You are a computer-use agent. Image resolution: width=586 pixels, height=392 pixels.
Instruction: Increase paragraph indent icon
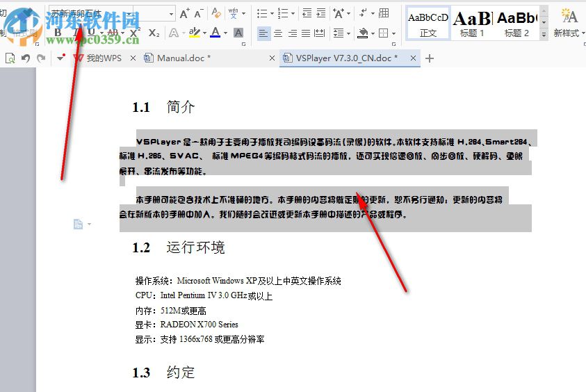click(321, 13)
